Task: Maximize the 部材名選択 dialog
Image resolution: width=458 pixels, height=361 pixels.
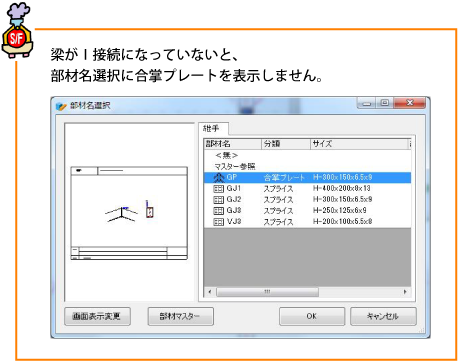Action: pyautogui.click(x=385, y=103)
